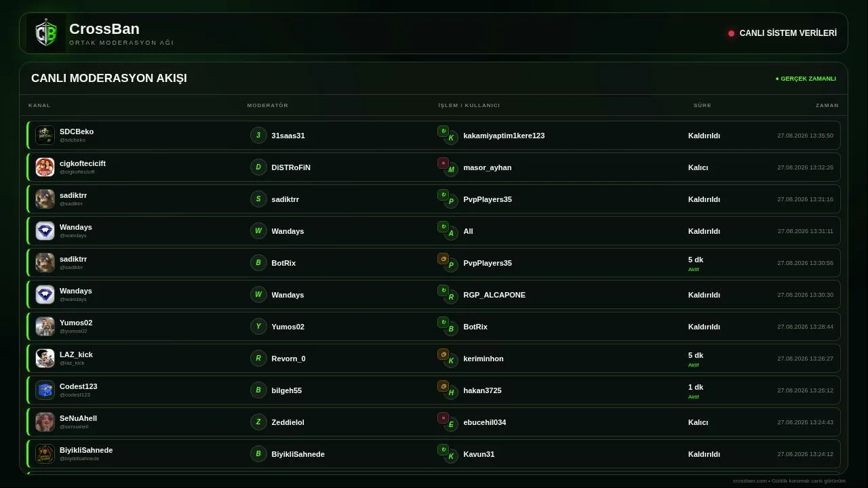Open moderator Zeddielol name
Viewport: 868px width, 488px height.
coord(288,422)
